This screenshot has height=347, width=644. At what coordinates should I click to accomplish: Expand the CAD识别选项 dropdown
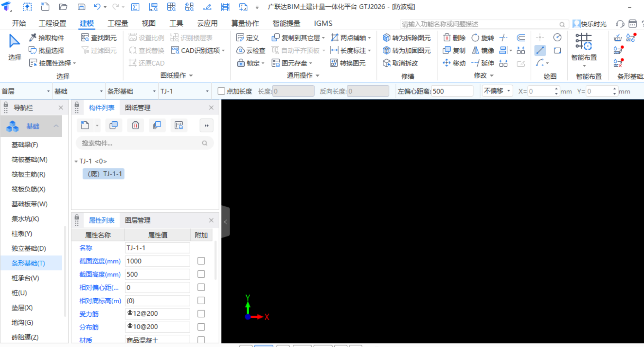click(223, 51)
